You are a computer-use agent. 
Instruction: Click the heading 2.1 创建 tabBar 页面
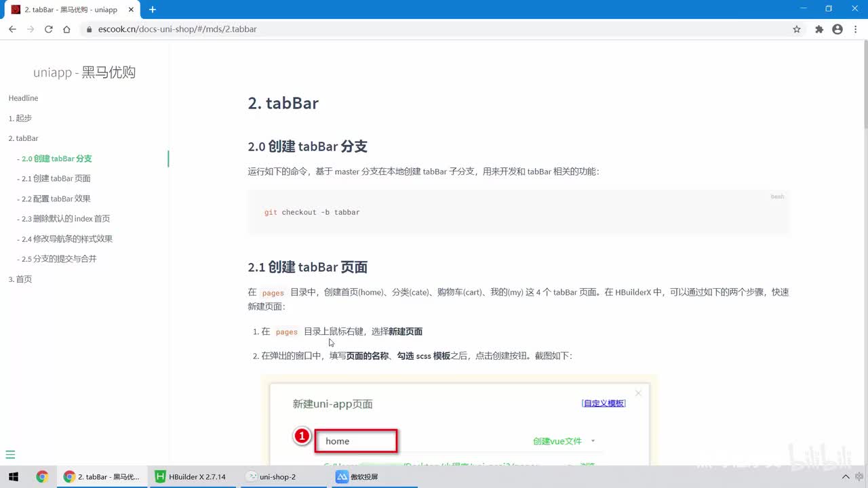pos(307,267)
